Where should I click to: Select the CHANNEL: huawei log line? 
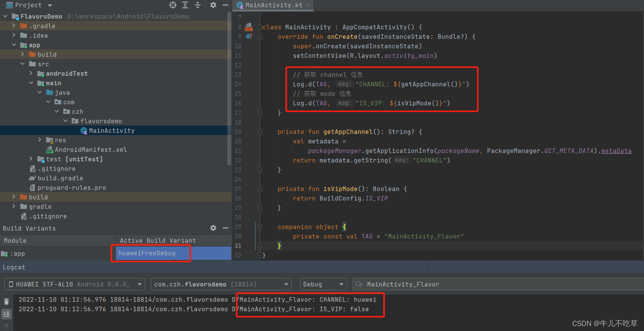[x=197, y=299]
